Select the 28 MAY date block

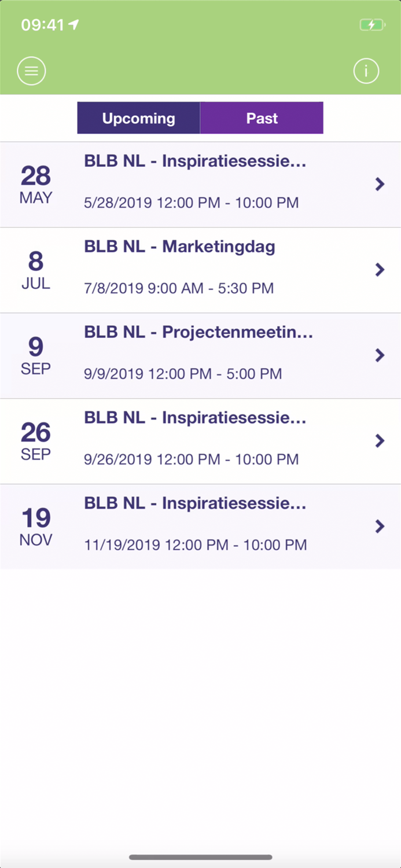(36, 184)
